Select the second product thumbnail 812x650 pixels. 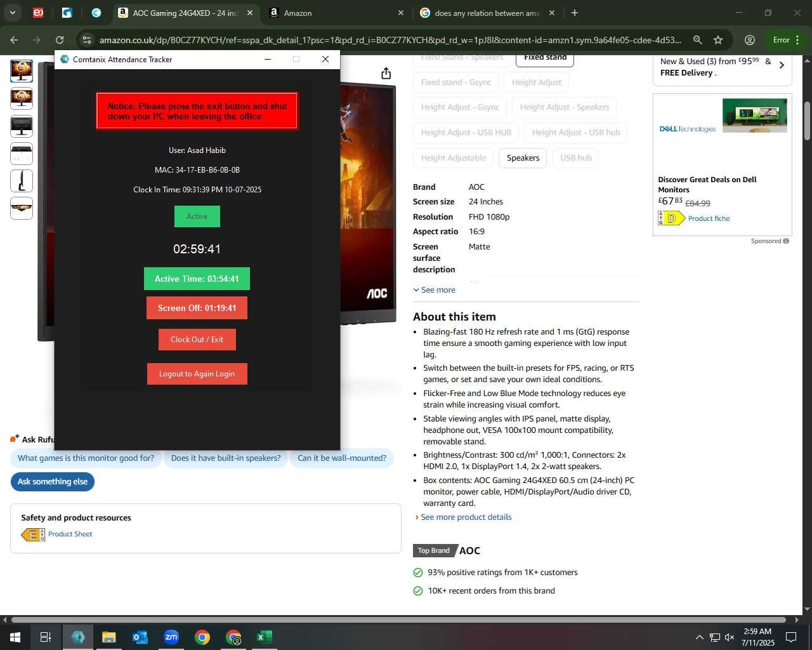[x=22, y=98]
